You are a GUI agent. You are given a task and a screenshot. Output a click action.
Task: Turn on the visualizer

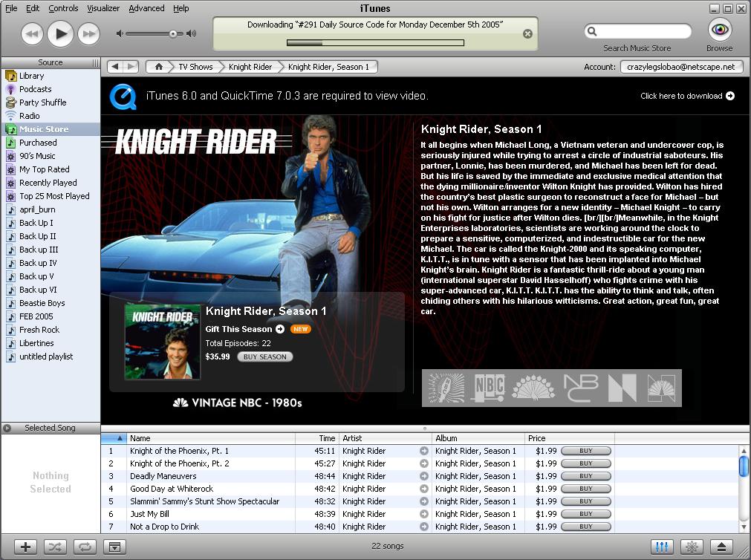pyautogui.click(x=692, y=547)
